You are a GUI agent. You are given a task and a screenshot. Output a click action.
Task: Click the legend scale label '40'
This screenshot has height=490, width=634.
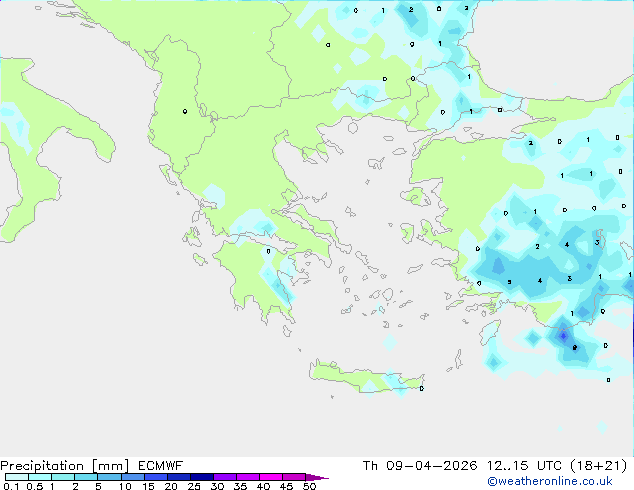(264, 486)
